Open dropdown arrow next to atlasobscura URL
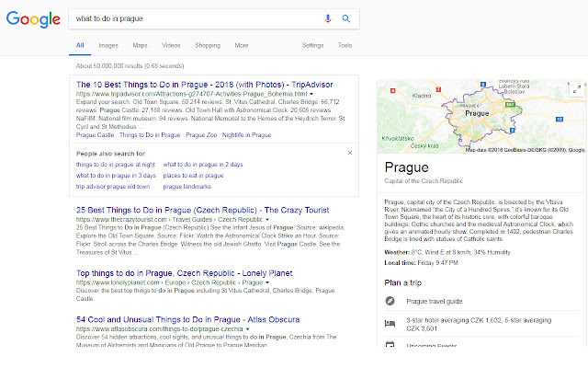The height and width of the screenshot is (368, 588). point(247,329)
